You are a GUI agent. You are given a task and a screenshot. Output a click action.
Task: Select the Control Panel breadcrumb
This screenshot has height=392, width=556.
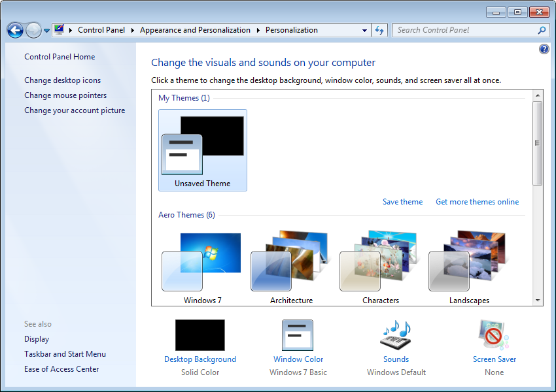click(101, 30)
